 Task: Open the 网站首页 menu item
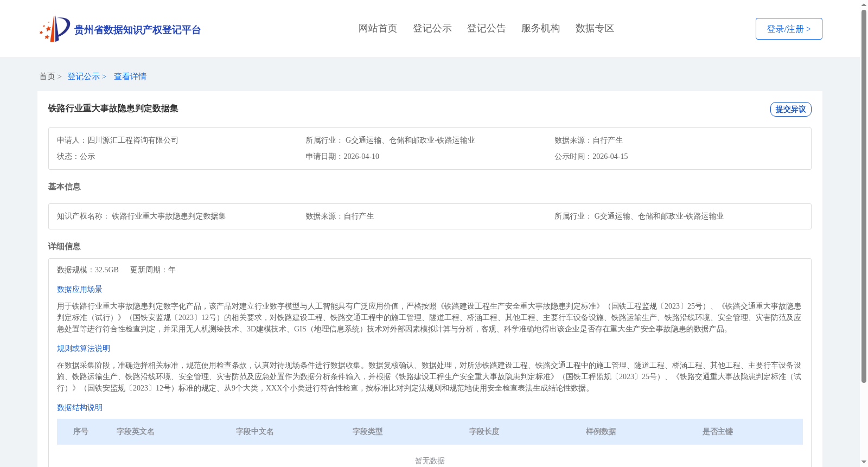378,28
